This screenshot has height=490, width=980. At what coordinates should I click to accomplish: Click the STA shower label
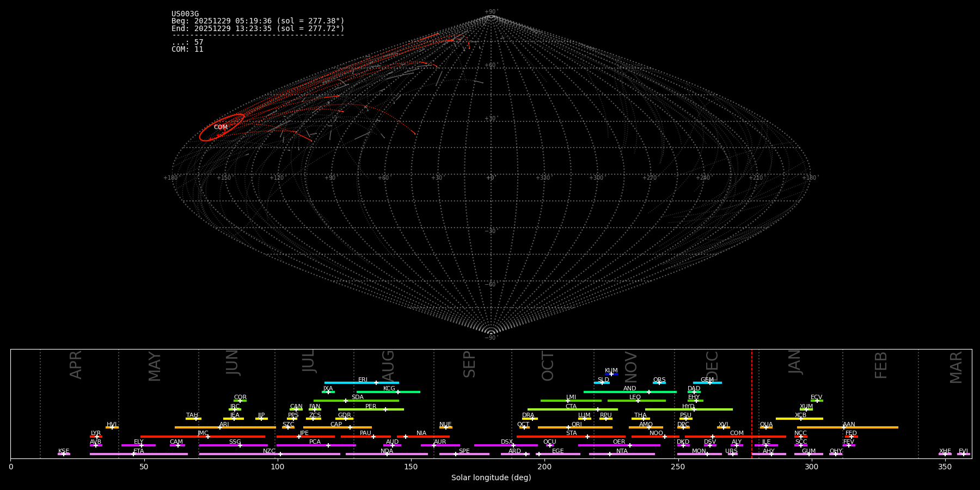572,433
